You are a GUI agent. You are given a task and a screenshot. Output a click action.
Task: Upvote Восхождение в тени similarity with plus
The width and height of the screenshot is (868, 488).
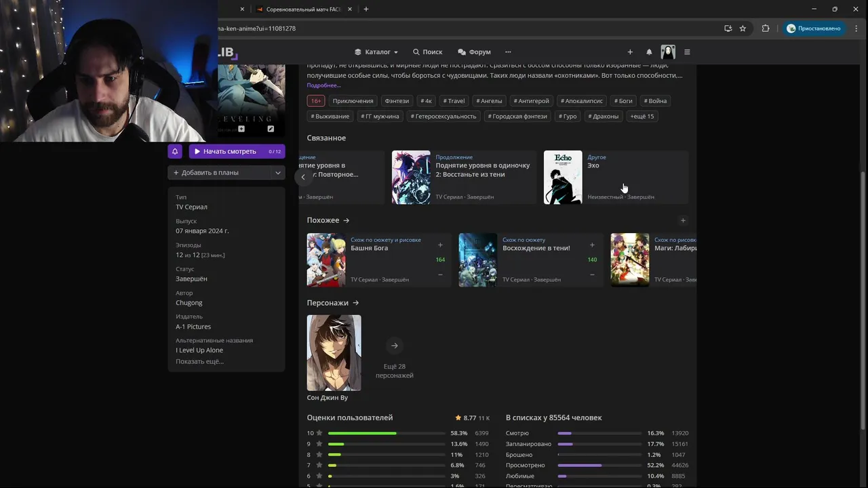tap(592, 245)
